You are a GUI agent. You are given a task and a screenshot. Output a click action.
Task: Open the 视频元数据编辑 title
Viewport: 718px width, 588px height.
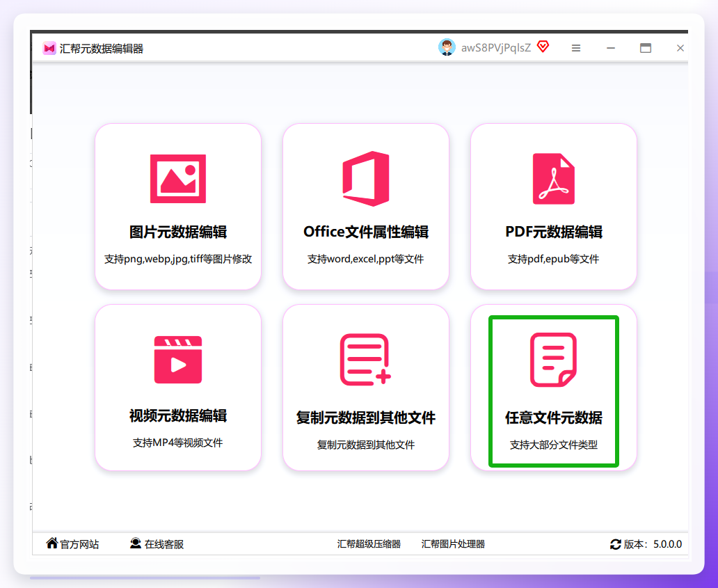[x=178, y=416]
